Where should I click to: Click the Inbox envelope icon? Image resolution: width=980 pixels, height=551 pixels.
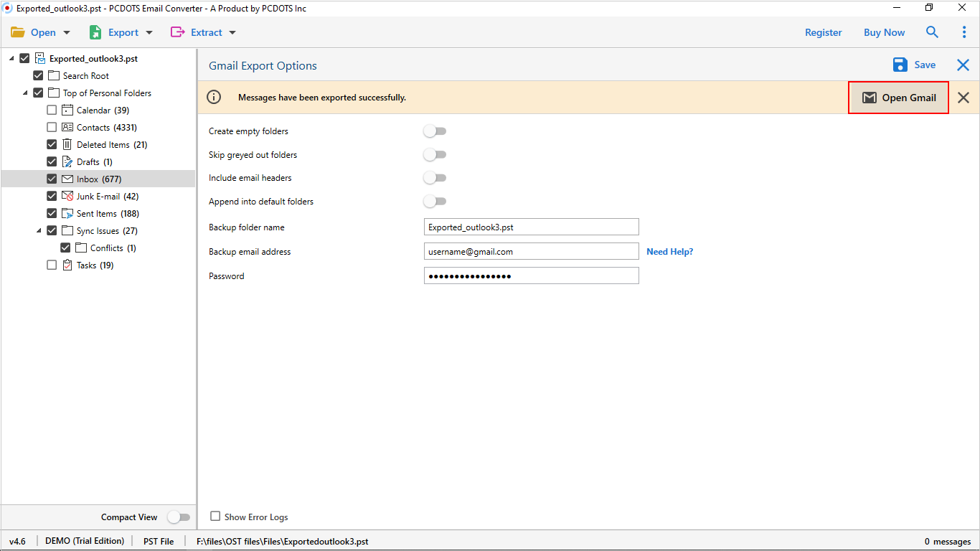coord(67,179)
